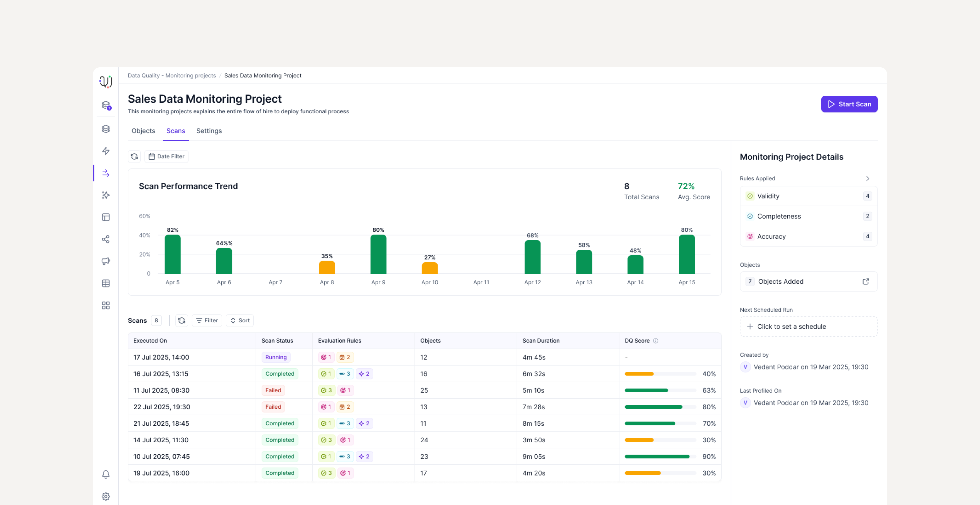This screenshot has width=980, height=505.
Task: Open the sparkle AI sidebar icon
Action: (x=106, y=195)
